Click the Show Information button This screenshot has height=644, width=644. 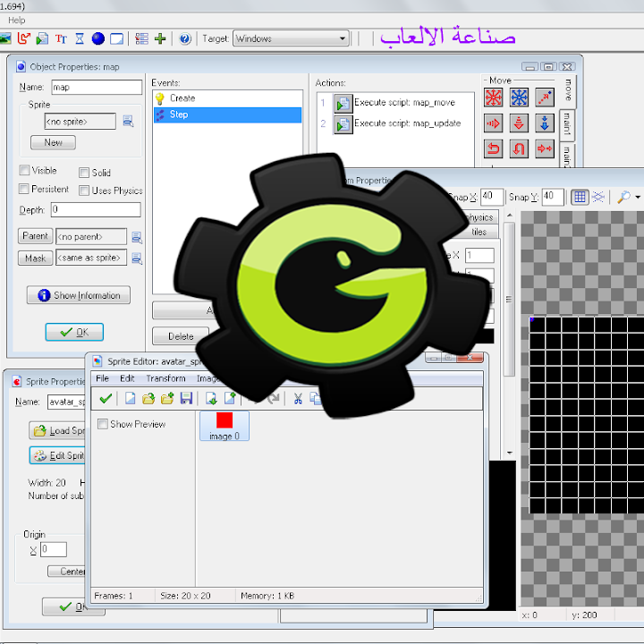79,295
